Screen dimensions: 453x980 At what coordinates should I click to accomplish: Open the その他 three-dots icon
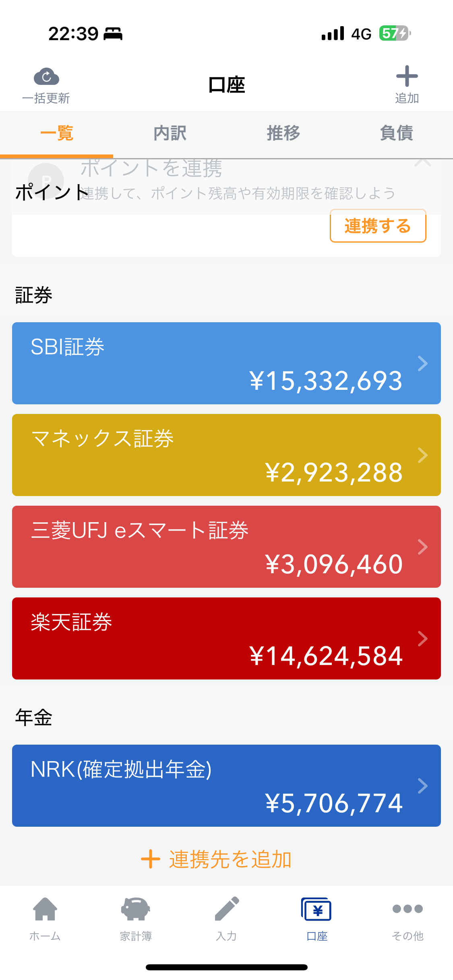click(x=407, y=909)
